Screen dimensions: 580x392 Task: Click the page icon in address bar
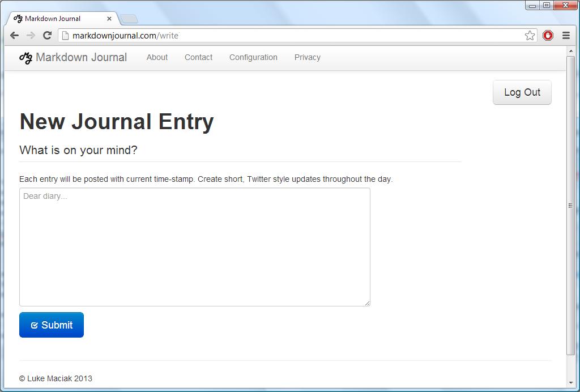[x=65, y=36]
